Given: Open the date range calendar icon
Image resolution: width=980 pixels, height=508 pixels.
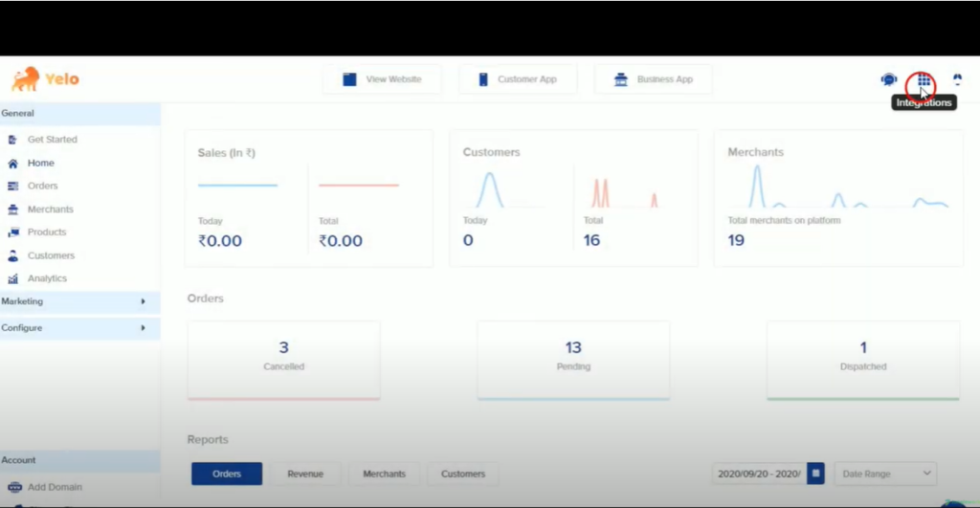Looking at the screenshot, I should coord(815,474).
